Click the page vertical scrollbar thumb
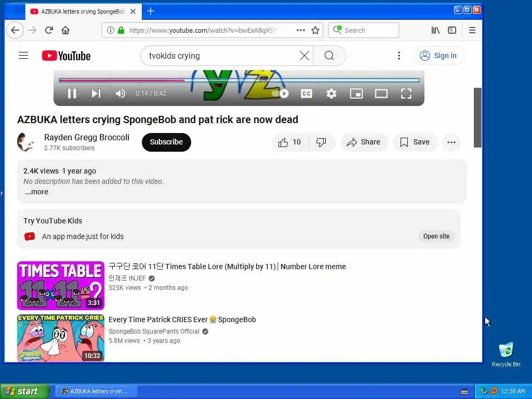532x399 pixels. [x=478, y=117]
